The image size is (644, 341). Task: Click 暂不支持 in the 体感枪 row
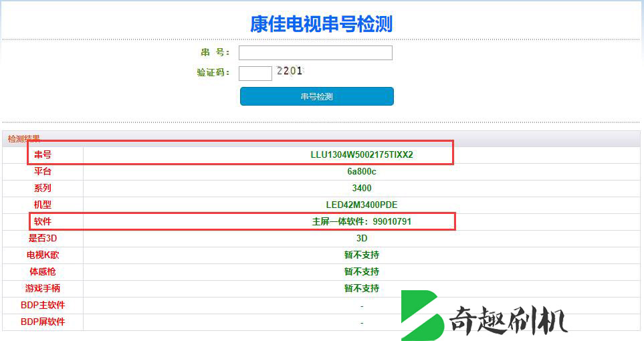361,271
